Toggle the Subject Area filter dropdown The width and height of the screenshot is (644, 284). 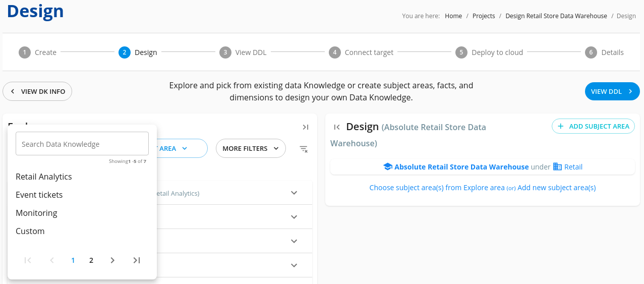[x=182, y=149]
